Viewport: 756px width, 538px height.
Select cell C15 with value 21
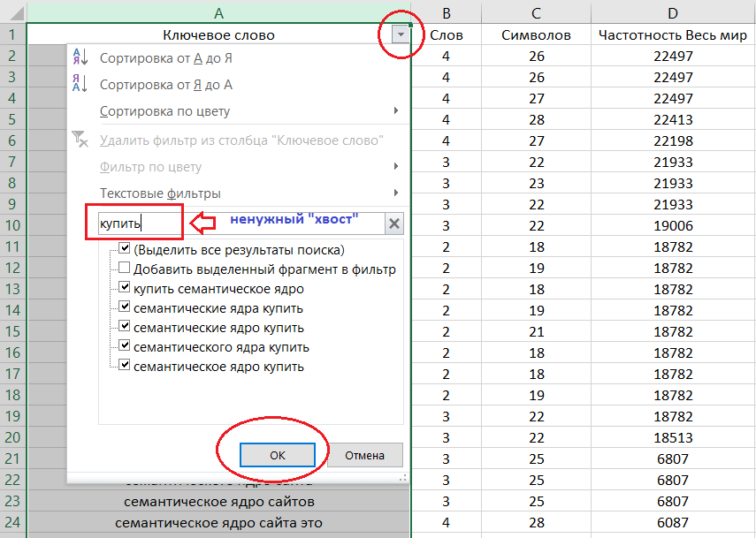(x=536, y=331)
